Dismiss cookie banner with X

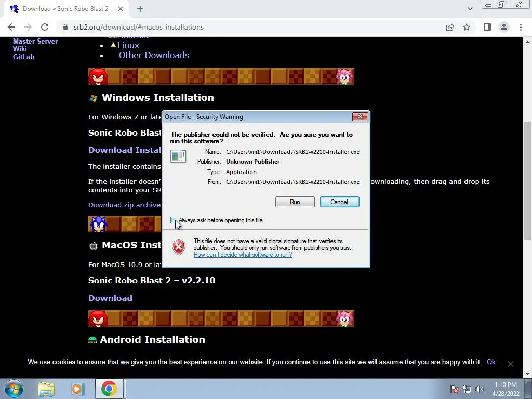coord(510,364)
